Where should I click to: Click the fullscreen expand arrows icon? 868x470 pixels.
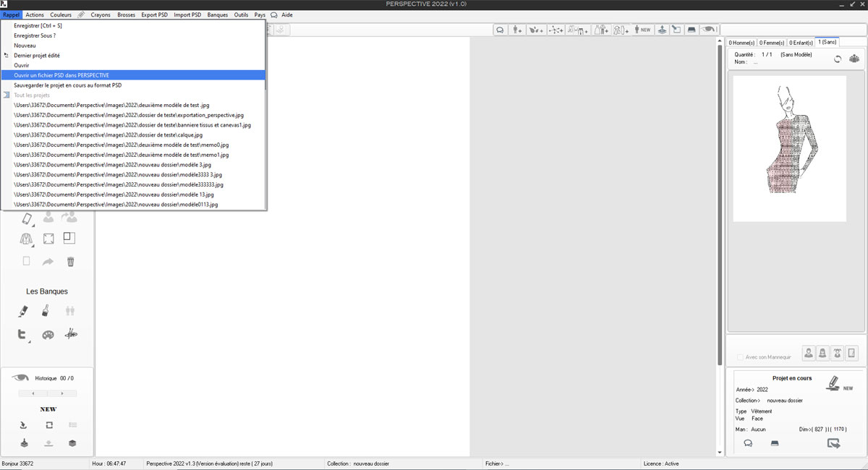[48, 239]
